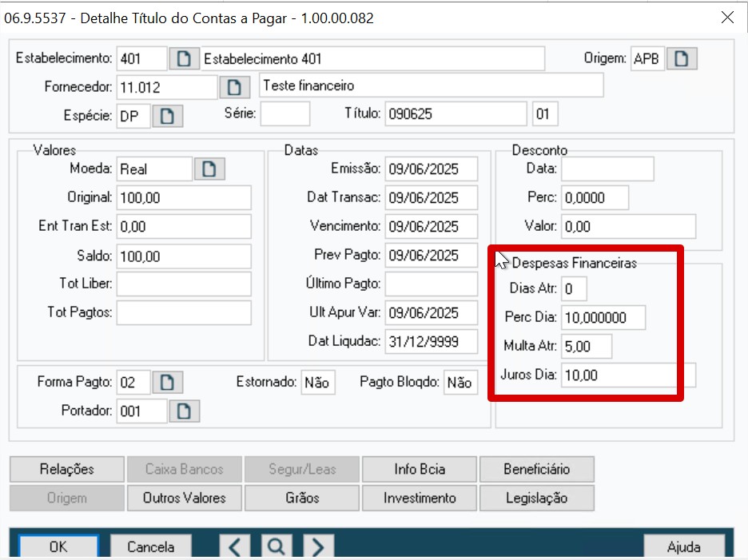Click the Portador field 001
Screen dimensions: 748x560
(141, 411)
